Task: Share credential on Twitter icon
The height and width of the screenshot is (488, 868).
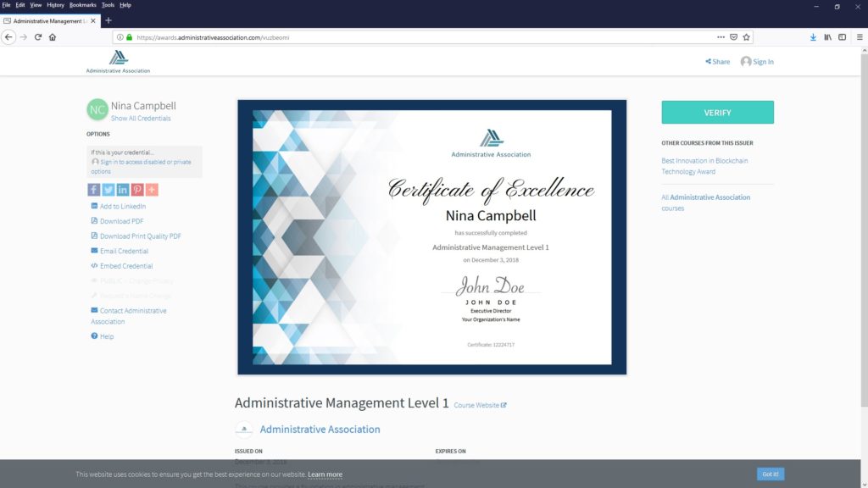Action: click(x=108, y=190)
